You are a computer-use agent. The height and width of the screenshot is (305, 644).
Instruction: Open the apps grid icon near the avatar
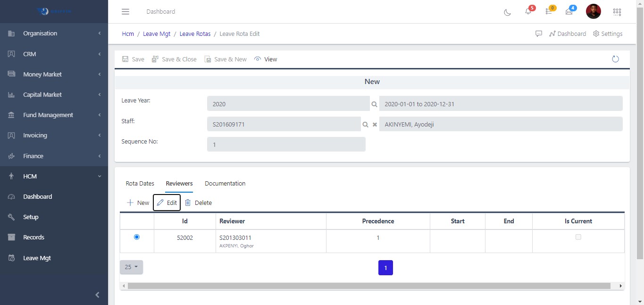(617, 12)
